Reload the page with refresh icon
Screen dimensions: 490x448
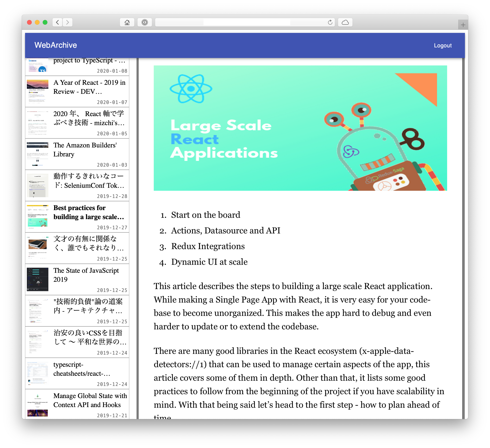(330, 22)
